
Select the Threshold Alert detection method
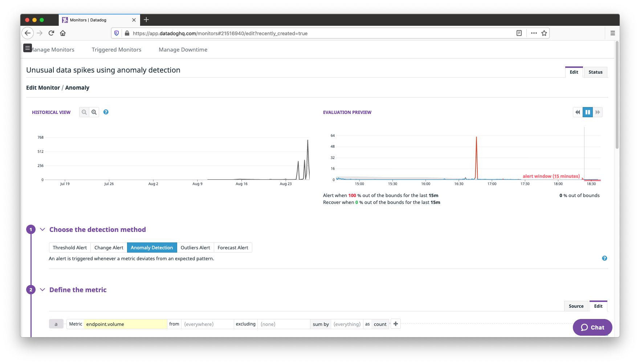[x=70, y=247]
